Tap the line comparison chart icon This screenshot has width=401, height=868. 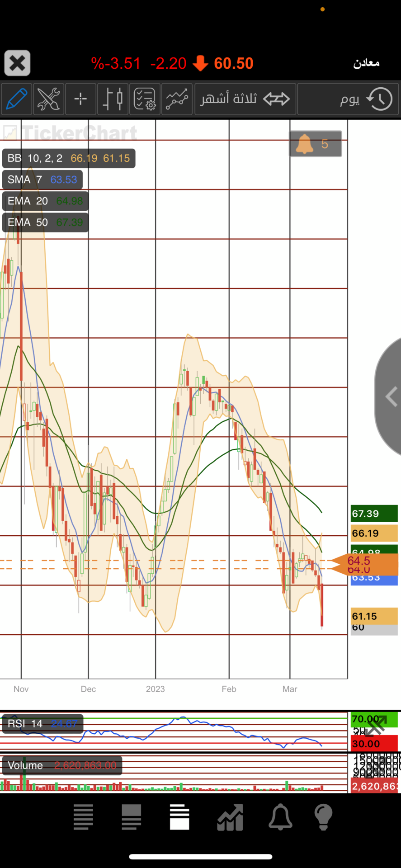pyautogui.click(x=177, y=99)
